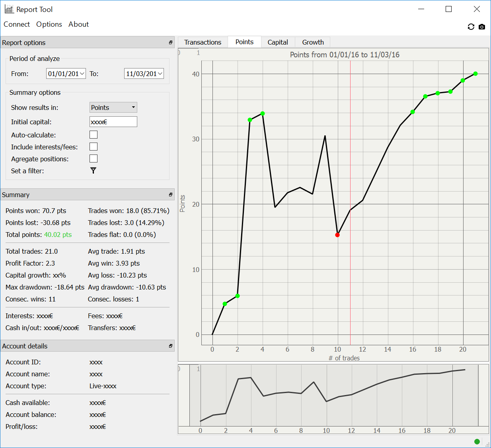Open the Transactions tab
Image resolution: width=491 pixels, height=448 pixels.
pyautogui.click(x=203, y=42)
